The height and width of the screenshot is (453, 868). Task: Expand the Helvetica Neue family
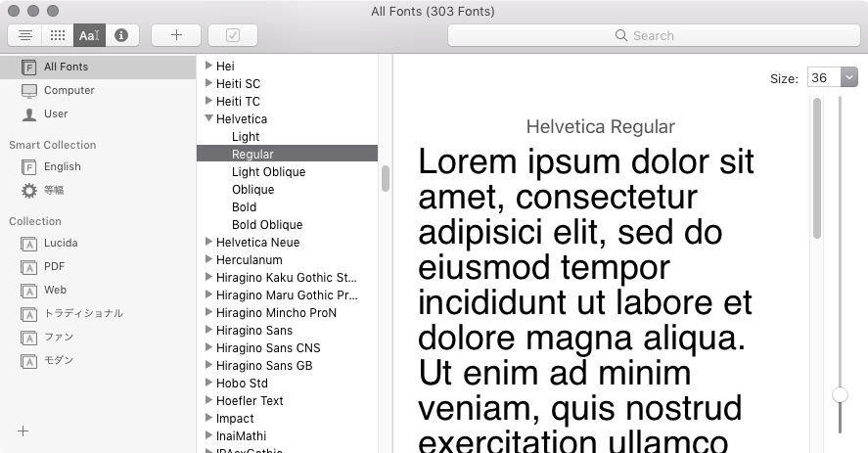[208, 242]
